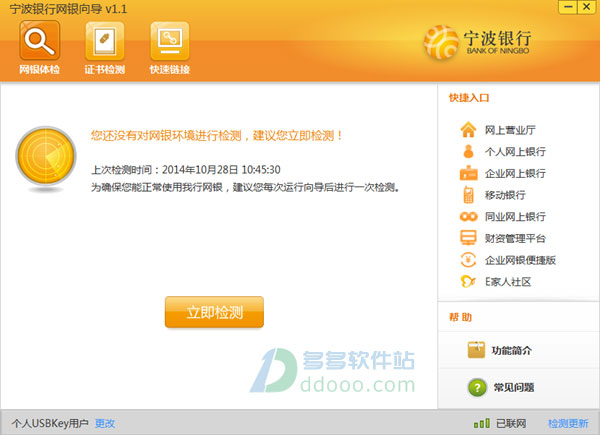Click the 检测更新 link
The height and width of the screenshot is (435, 600).
point(568,423)
